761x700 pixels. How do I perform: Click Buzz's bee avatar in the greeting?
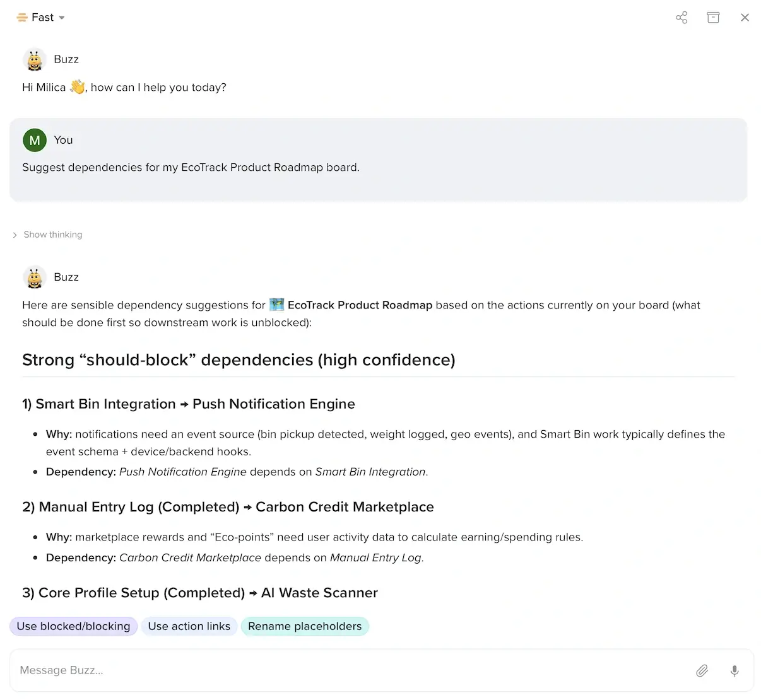coord(34,60)
